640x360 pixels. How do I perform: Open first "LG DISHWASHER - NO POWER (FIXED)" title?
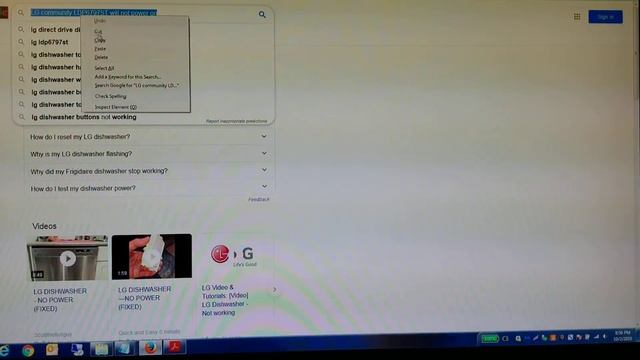(60, 300)
